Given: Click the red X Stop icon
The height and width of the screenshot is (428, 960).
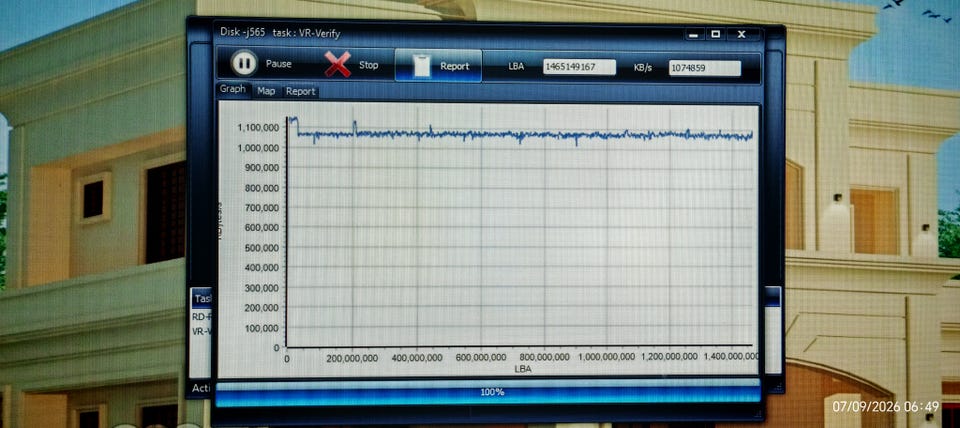Looking at the screenshot, I should click(337, 64).
